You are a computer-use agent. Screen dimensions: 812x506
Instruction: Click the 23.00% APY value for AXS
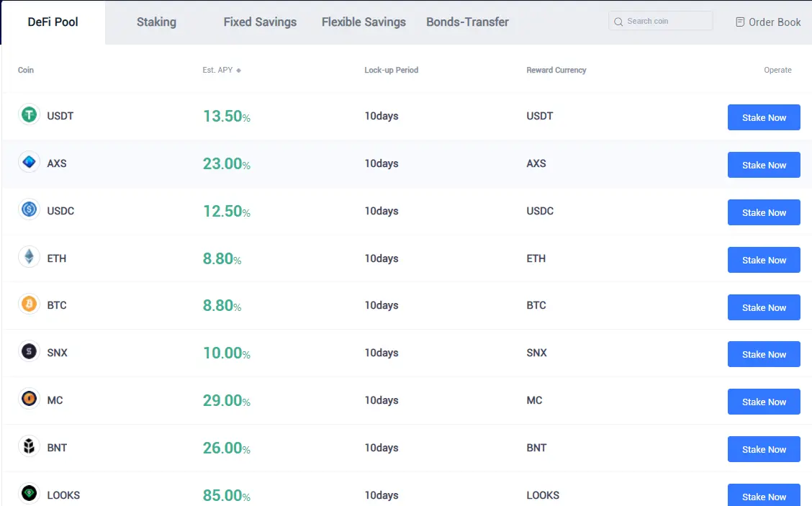226,163
